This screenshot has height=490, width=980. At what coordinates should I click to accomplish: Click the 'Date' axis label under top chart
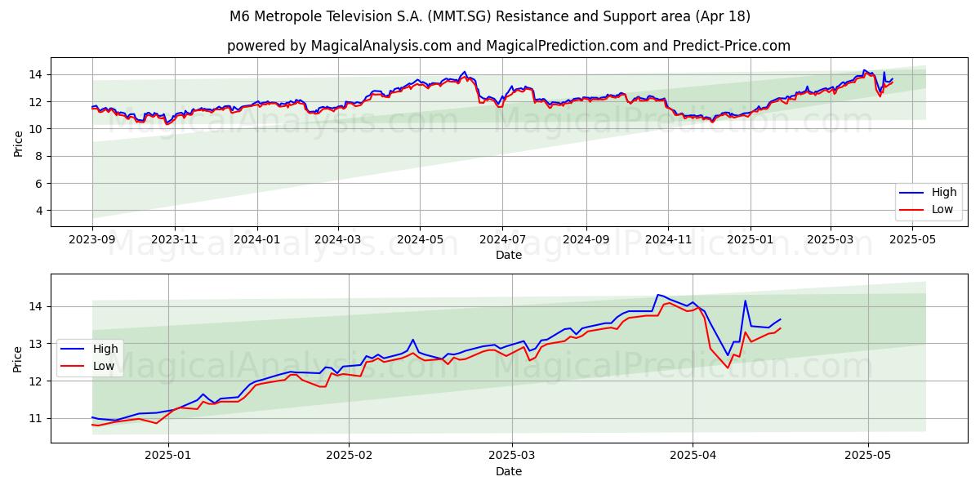pos(508,256)
